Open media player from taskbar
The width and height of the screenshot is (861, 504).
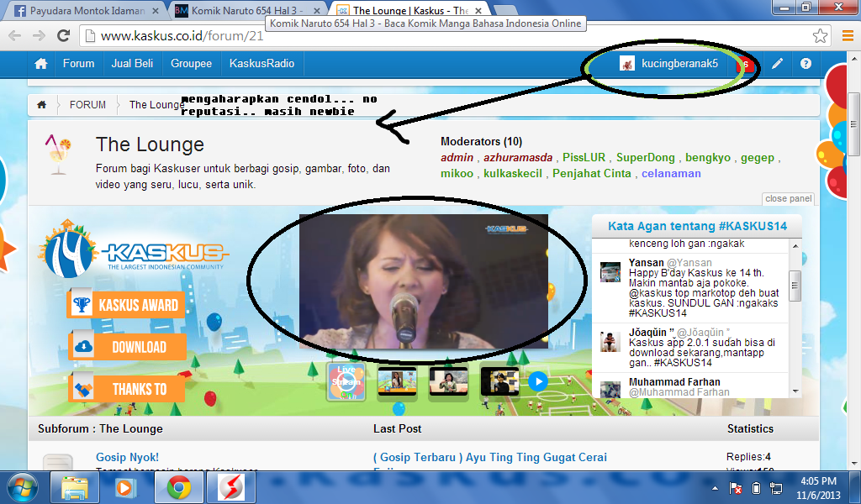click(x=125, y=487)
